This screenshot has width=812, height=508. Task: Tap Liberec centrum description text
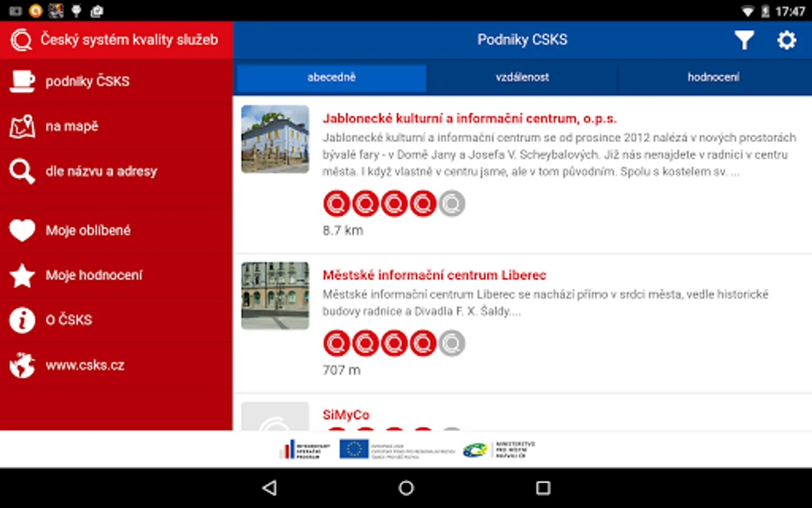[x=545, y=303]
